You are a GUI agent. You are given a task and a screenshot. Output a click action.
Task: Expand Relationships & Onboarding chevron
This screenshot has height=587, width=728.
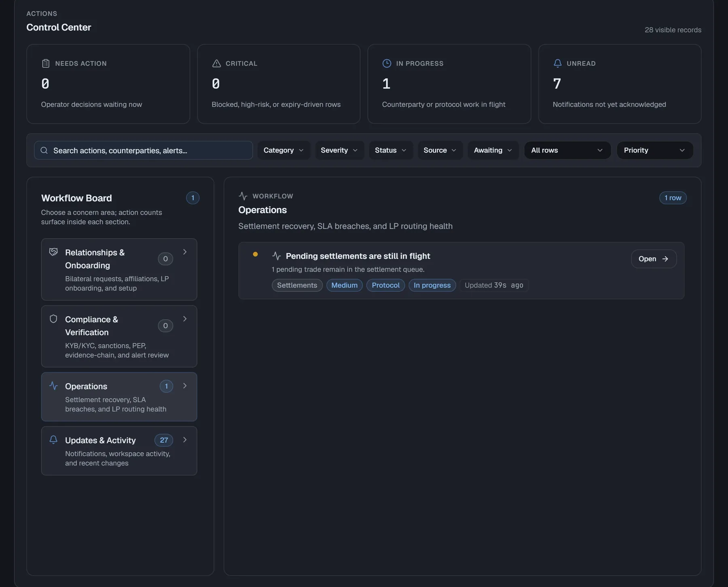point(185,252)
